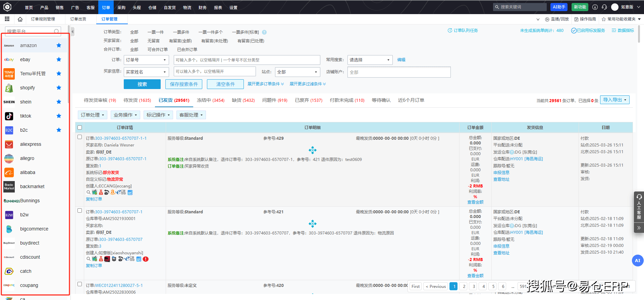The height and width of the screenshot is (300, 644).
Task: Select the amazon platform icon
Action: tap(9, 45)
